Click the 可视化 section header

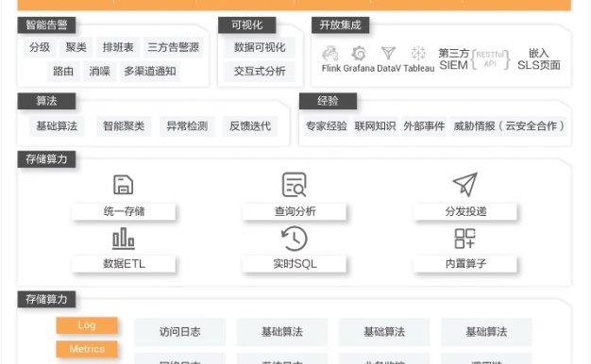click(246, 25)
